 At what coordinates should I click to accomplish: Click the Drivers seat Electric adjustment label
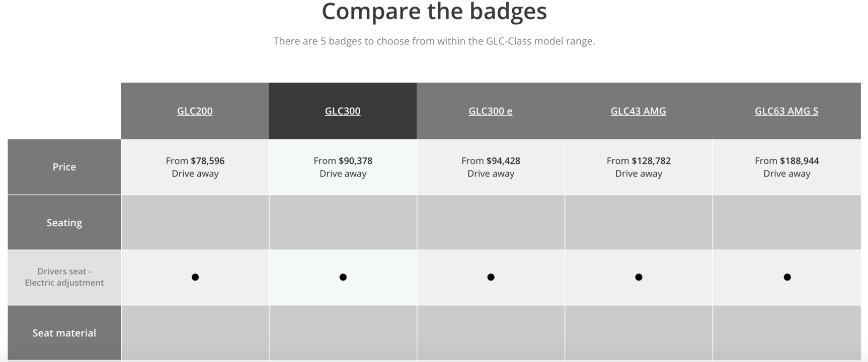64,277
